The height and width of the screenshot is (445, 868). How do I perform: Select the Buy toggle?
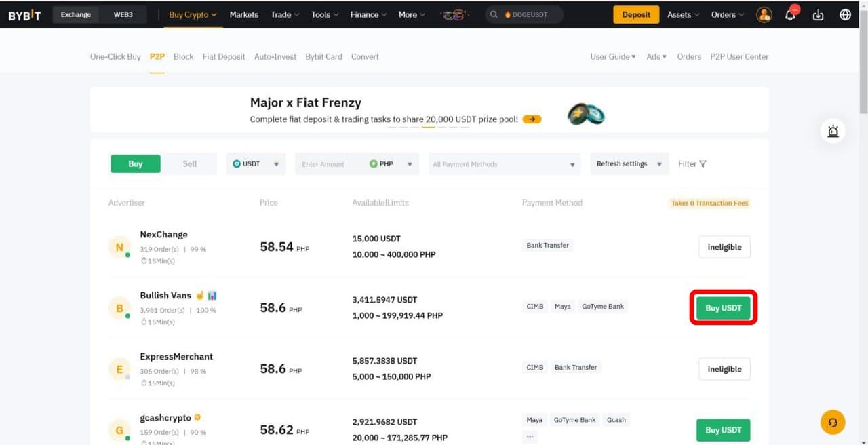(136, 164)
